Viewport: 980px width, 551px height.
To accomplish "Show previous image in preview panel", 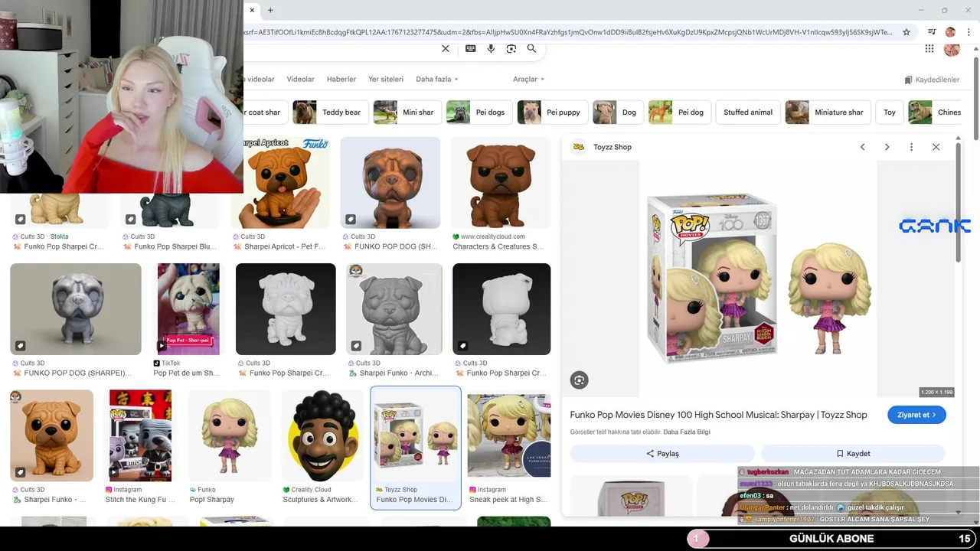I will [862, 147].
